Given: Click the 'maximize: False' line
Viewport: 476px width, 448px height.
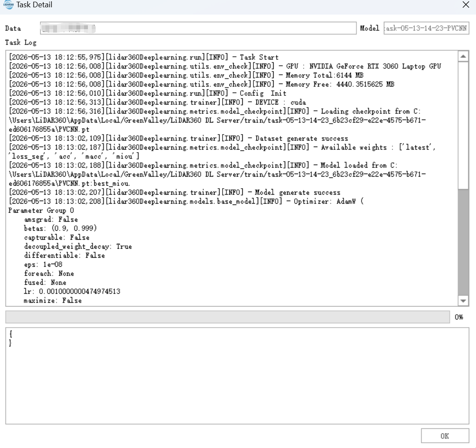Looking at the screenshot, I should [x=53, y=301].
